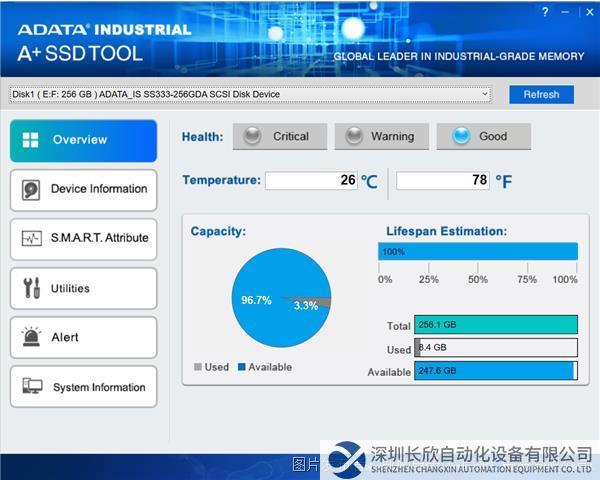Viewport: 600px width, 480px height.
Task: Open the Alert section
Action: [x=84, y=337]
